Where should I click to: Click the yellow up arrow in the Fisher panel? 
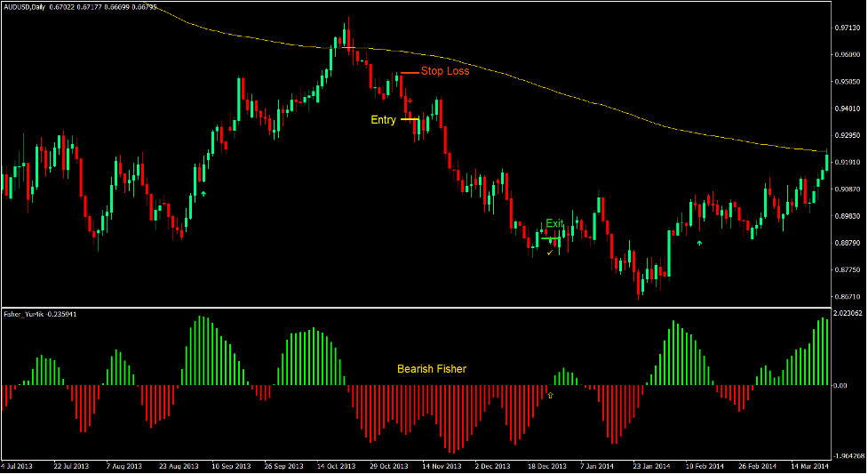(550, 394)
